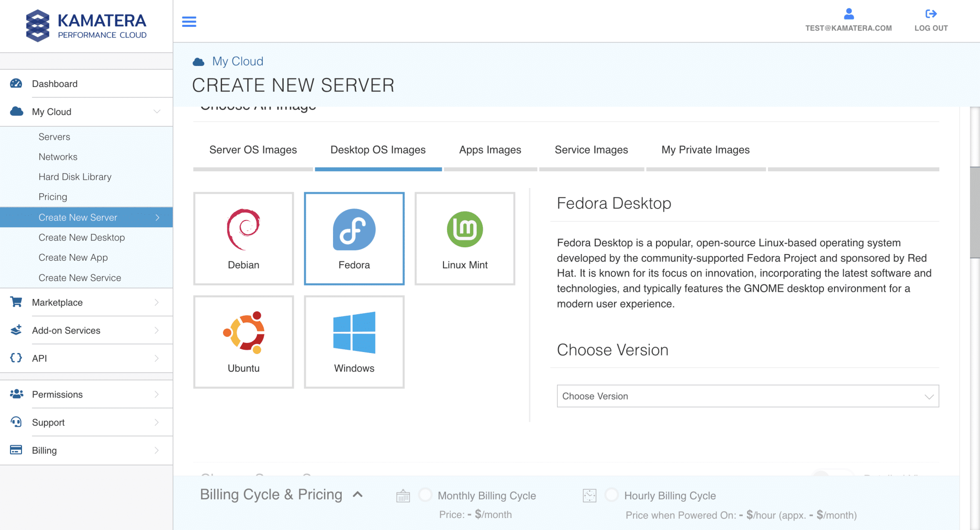Go to Hard Disk Library link
The image size is (980, 530).
click(75, 177)
